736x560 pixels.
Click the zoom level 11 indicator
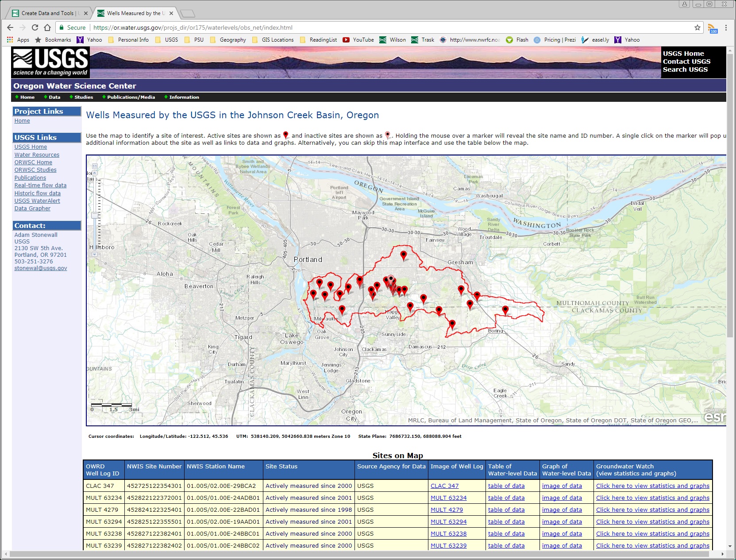[x=95, y=166]
